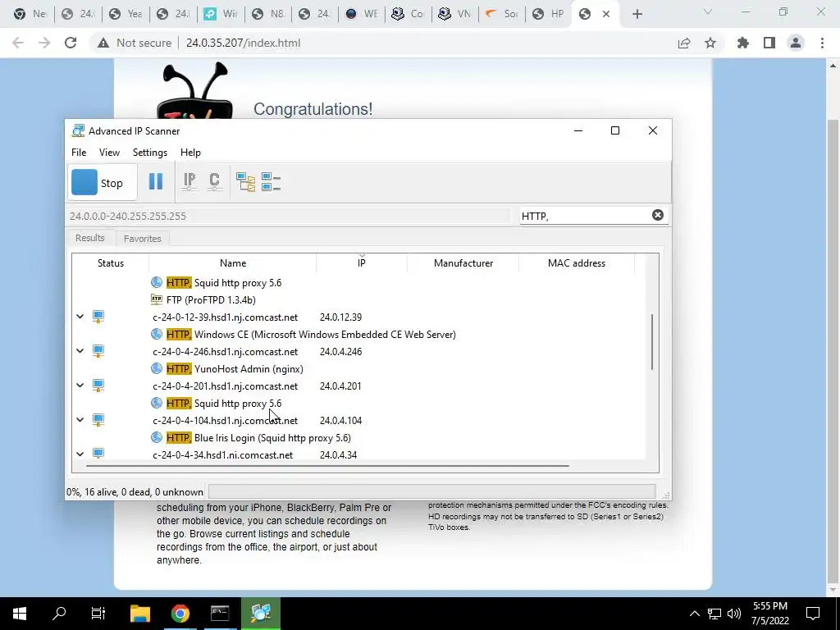Click the IP range toolbar icon

pyautogui.click(x=189, y=181)
